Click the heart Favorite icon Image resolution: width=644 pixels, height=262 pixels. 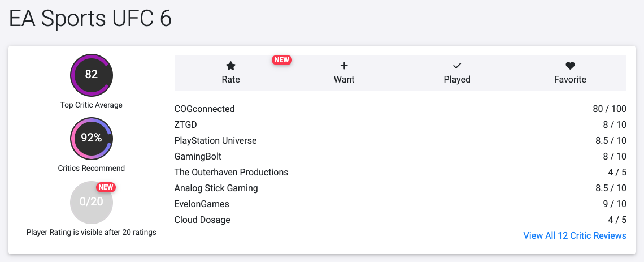pos(570,66)
